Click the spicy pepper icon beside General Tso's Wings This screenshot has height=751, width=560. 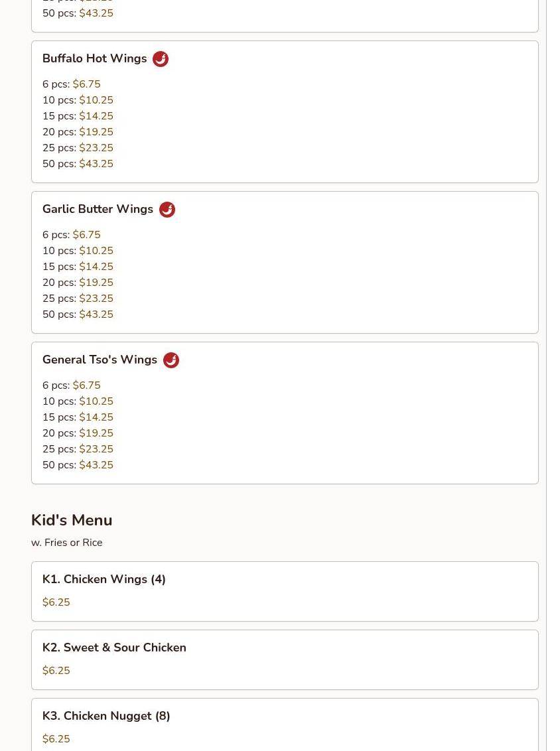pos(171,360)
